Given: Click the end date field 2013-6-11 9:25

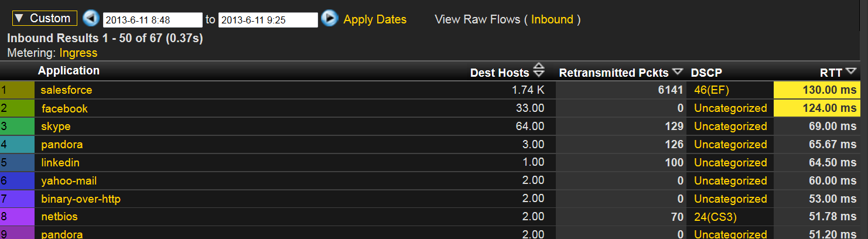Looking at the screenshot, I should point(268,20).
